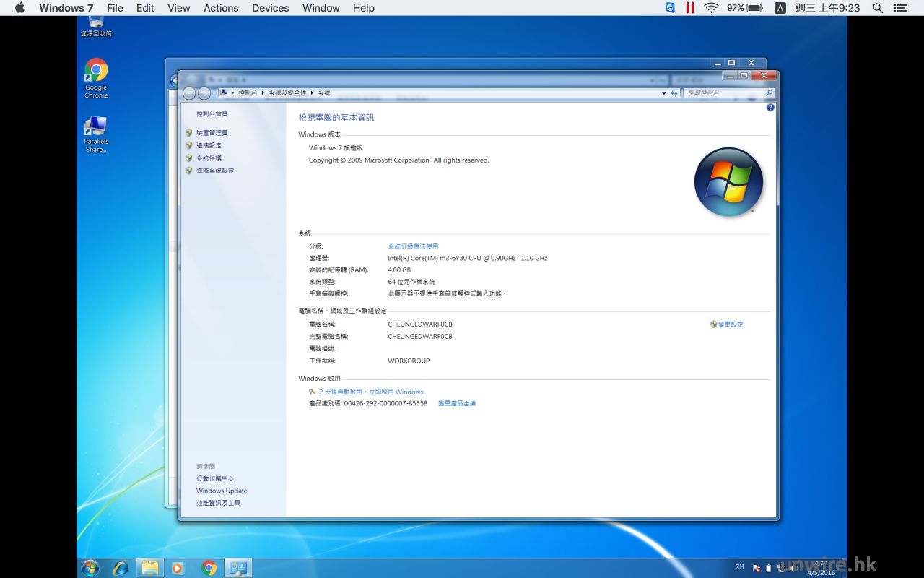This screenshot has width=924, height=578.
Task: Open Windows Update link in the sidebar
Action: coord(222,491)
